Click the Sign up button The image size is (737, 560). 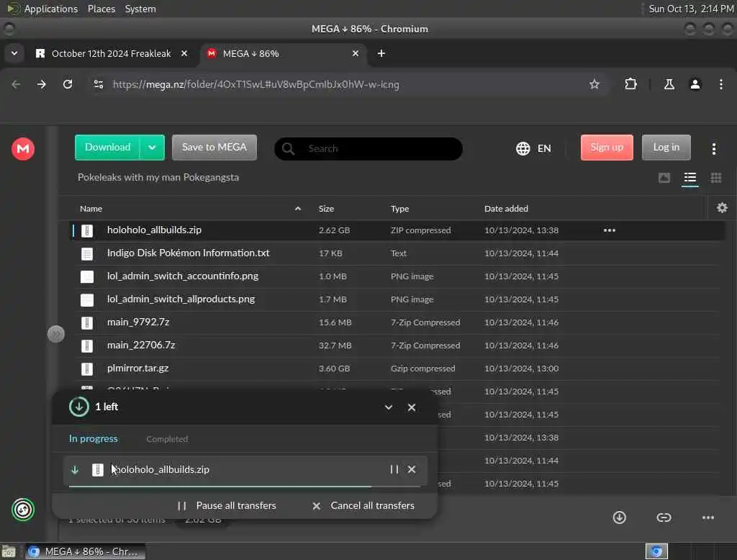[x=607, y=147]
